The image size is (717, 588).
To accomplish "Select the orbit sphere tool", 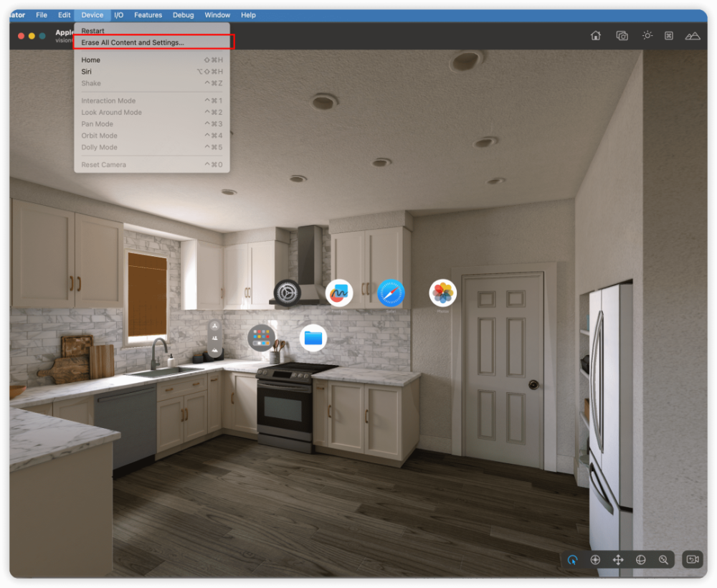I will click(x=640, y=559).
